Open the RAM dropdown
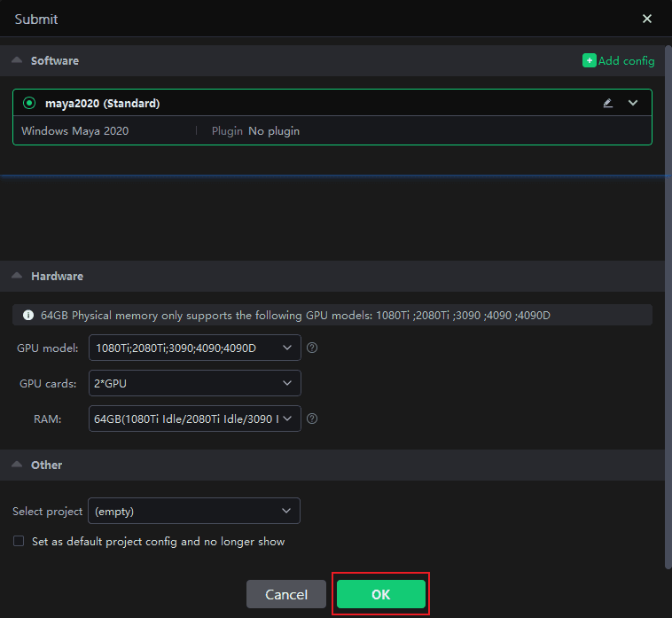672x618 pixels. coord(195,419)
